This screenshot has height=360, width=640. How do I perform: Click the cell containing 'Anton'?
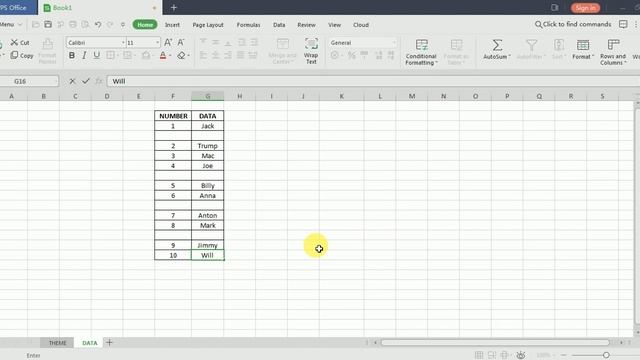(x=208, y=215)
